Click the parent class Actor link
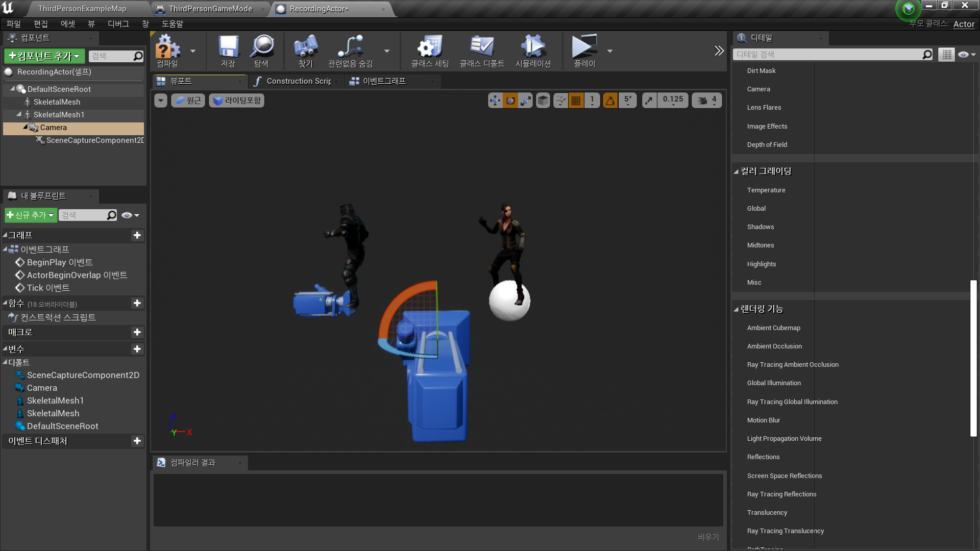This screenshot has height=551, width=980. click(x=964, y=24)
